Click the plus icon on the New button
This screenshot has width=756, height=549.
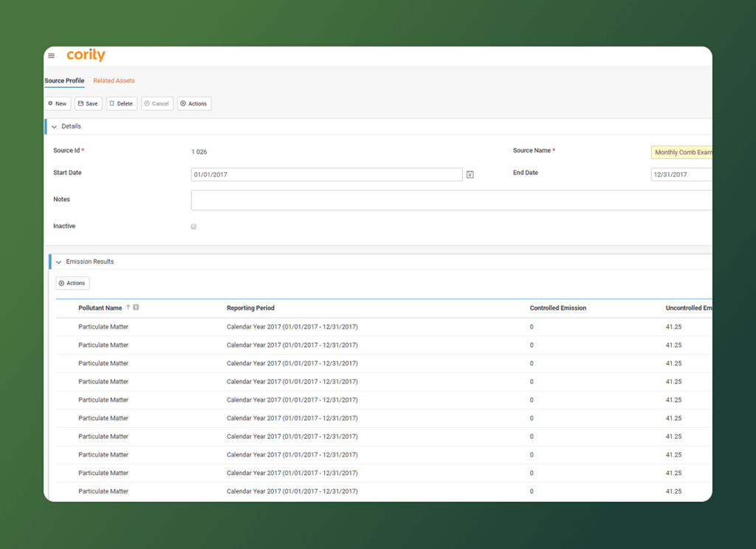coord(49,103)
